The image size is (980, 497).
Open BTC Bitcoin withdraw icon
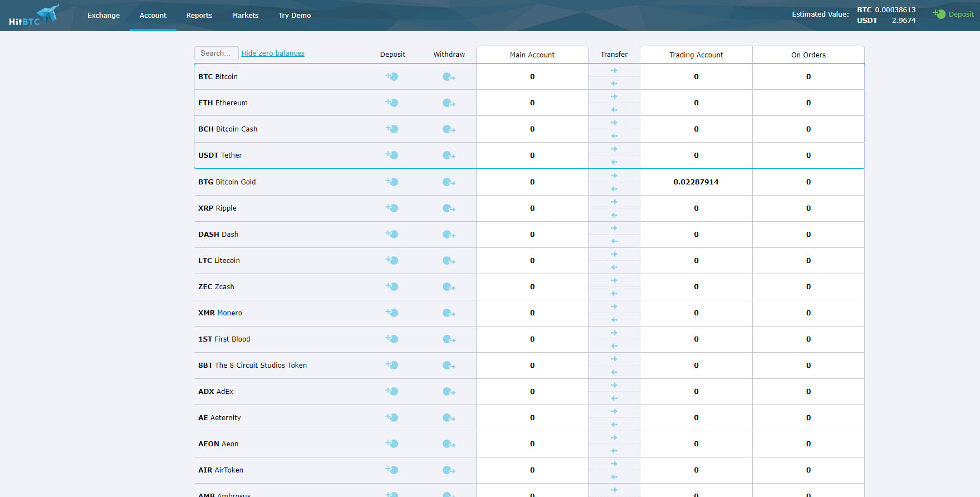point(449,77)
